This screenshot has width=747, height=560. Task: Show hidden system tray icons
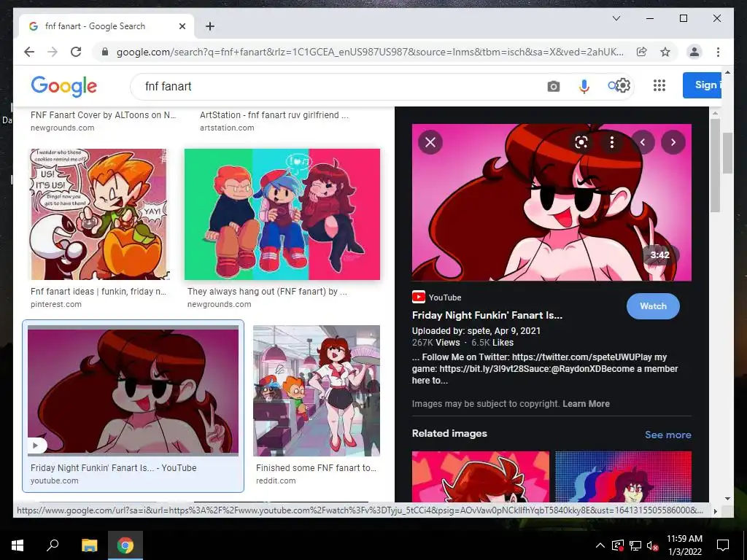[600, 545]
